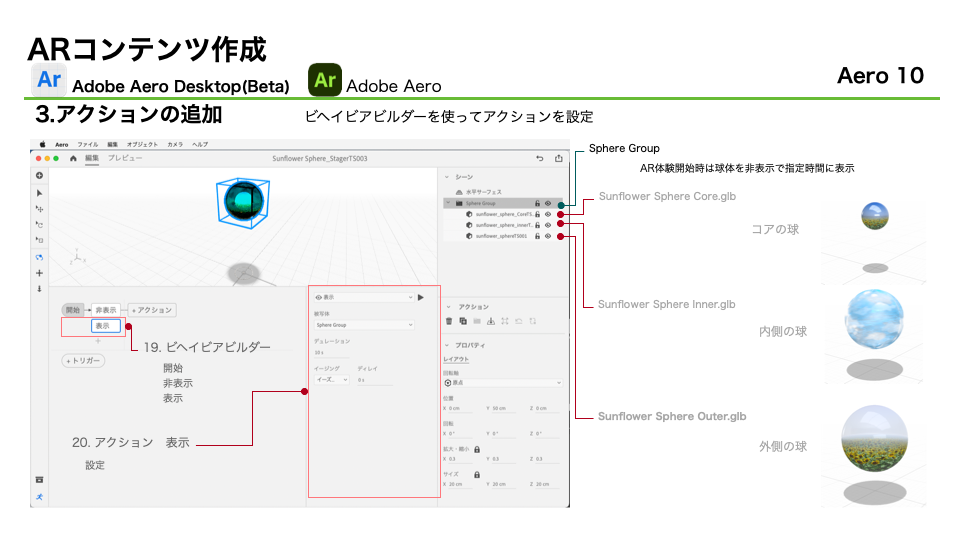Click the trash delete icon in actions panel
This screenshot has height=540, width=960.
click(x=449, y=321)
